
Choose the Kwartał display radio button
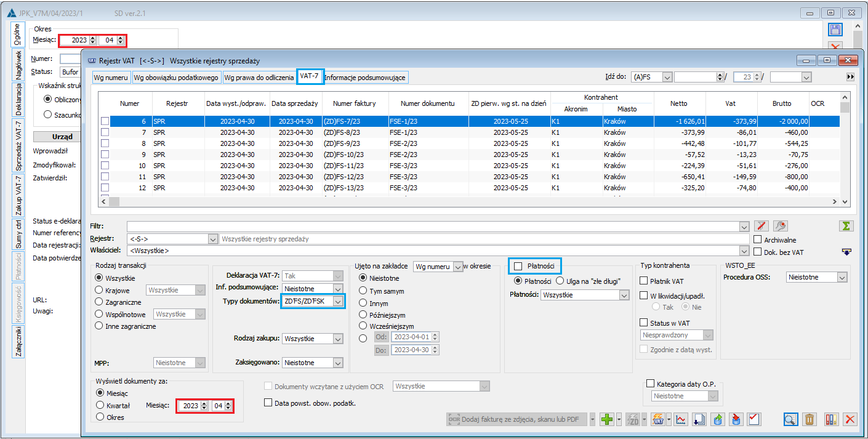[100, 405]
